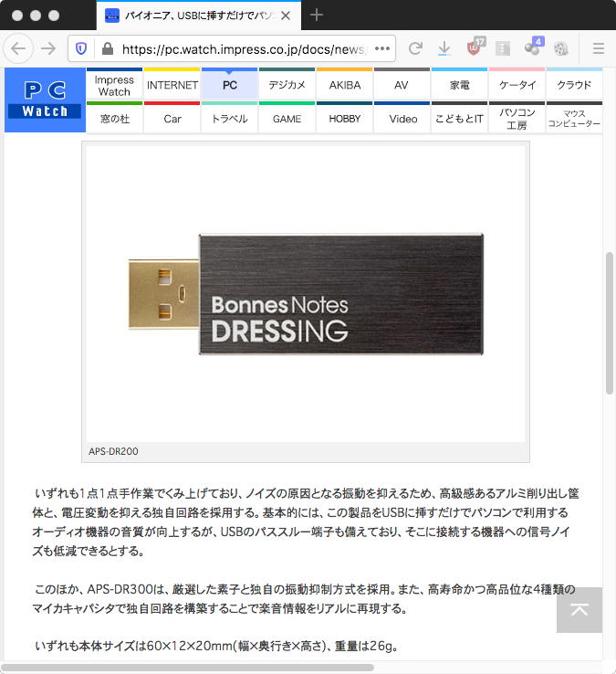Open the HOBBY section

tap(345, 119)
